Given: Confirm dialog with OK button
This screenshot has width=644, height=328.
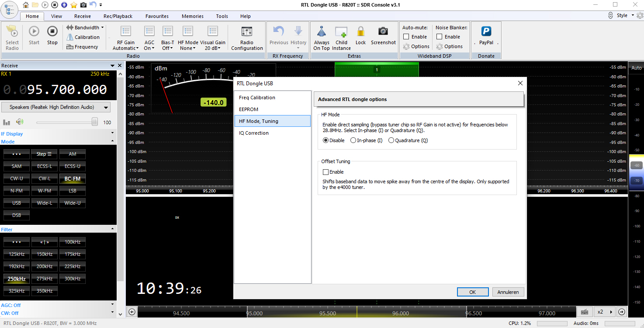Looking at the screenshot, I should tap(472, 292).
